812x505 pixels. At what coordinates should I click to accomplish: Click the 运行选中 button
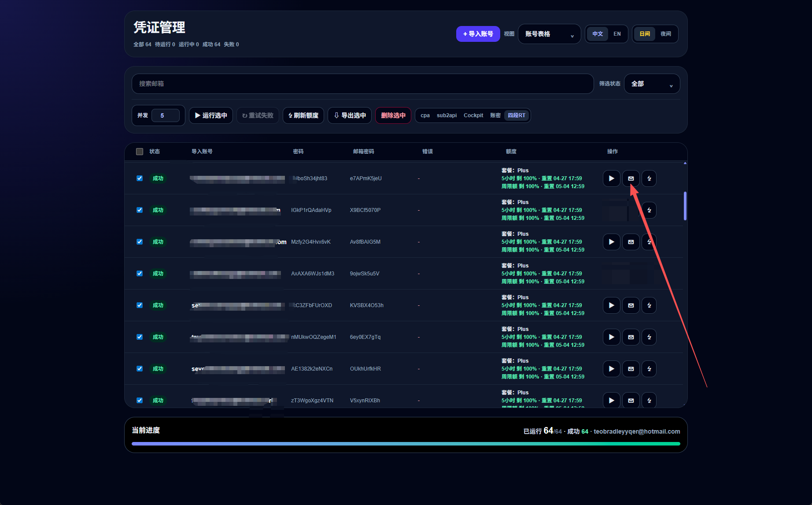click(211, 115)
